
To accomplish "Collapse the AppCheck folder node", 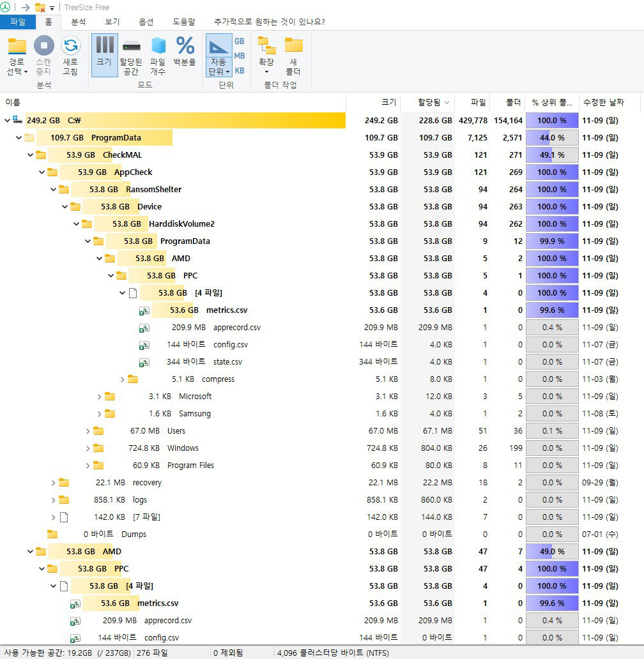I will tap(42, 172).
